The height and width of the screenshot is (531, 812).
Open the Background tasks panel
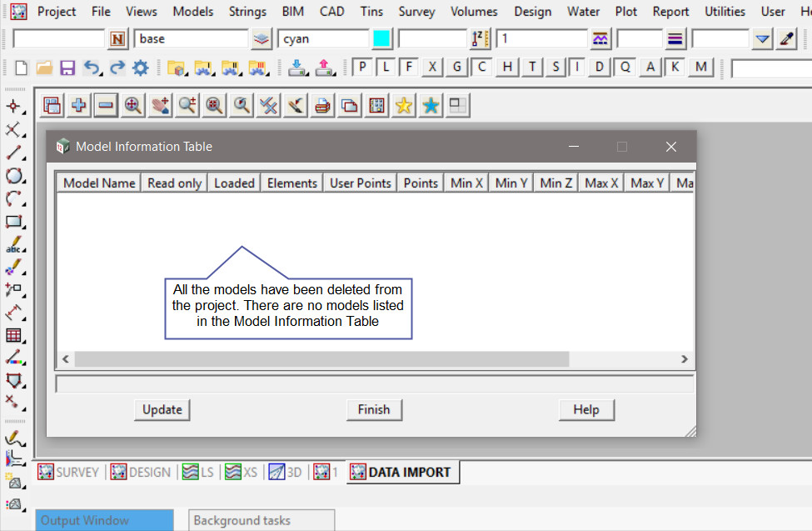tap(262, 520)
